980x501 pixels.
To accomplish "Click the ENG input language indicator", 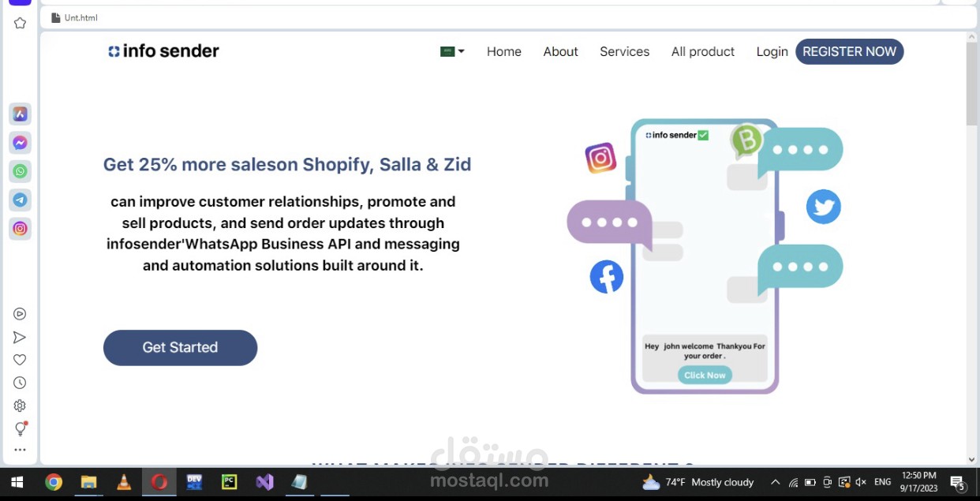I will tap(883, 482).
